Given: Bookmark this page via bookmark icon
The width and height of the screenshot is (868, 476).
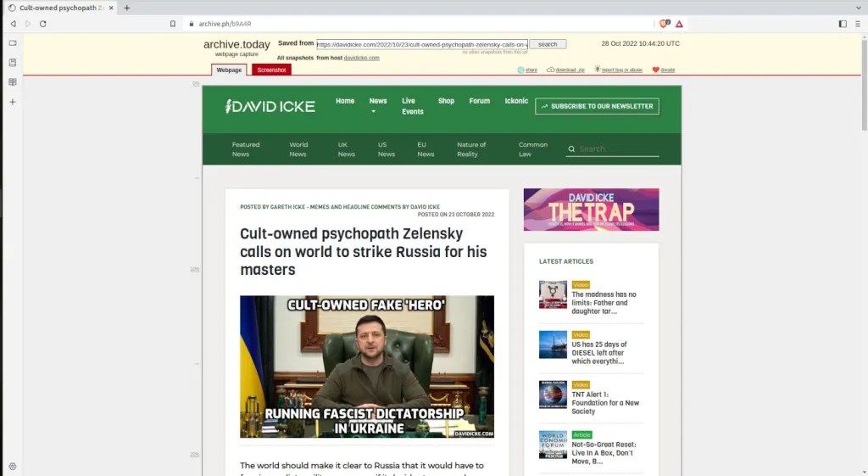Looking at the screenshot, I should (x=173, y=24).
